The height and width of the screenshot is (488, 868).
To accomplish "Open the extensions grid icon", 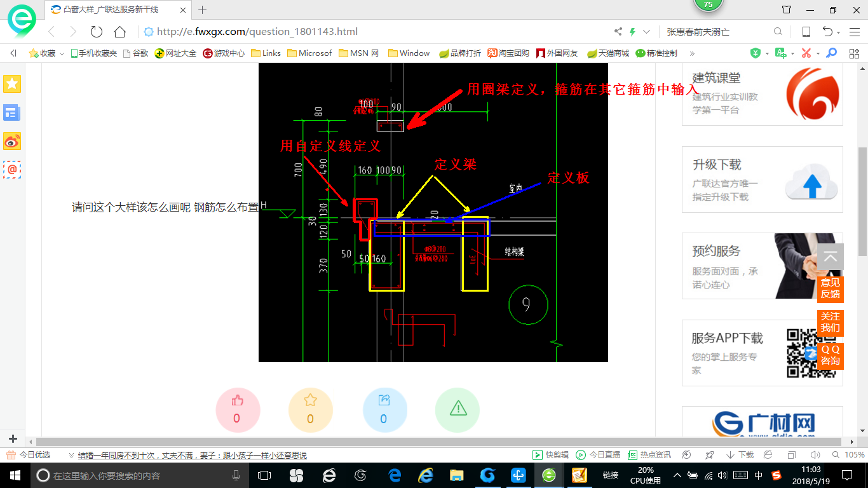I will point(854,53).
